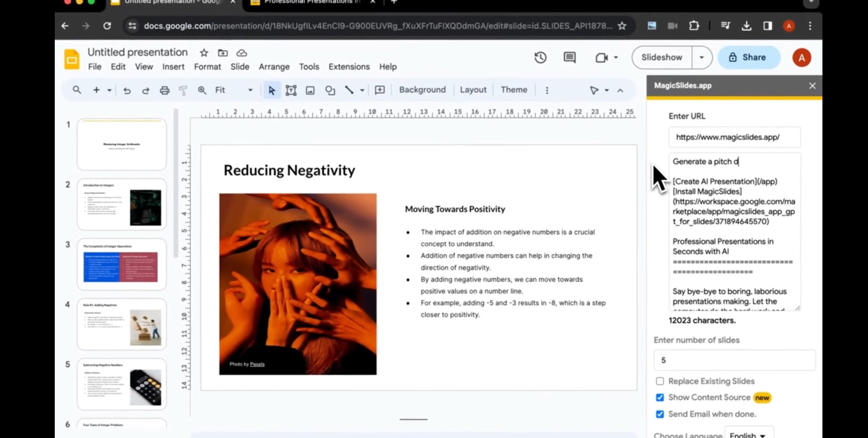868x438 pixels.
Task: Open the Insert menu
Action: pyautogui.click(x=174, y=67)
